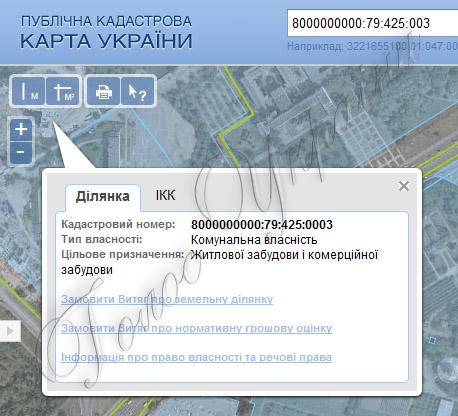Click the cadastral number search field
Viewport: 458px width, 416px height.
(x=373, y=23)
